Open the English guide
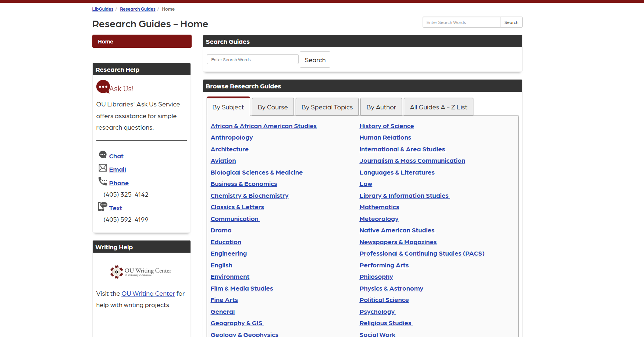The height and width of the screenshot is (337, 644). 221,265
